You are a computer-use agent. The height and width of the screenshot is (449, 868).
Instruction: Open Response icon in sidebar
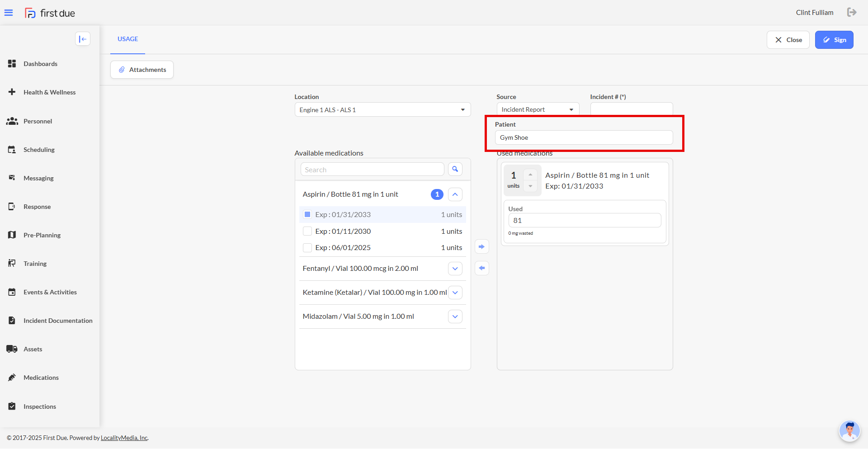point(12,207)
